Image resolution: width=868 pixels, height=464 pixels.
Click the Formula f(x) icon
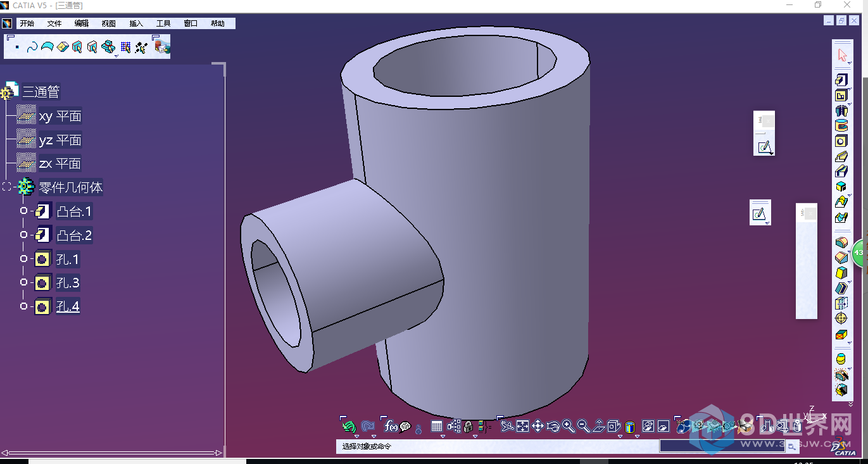pyautogui.click(x=391, y=426)
